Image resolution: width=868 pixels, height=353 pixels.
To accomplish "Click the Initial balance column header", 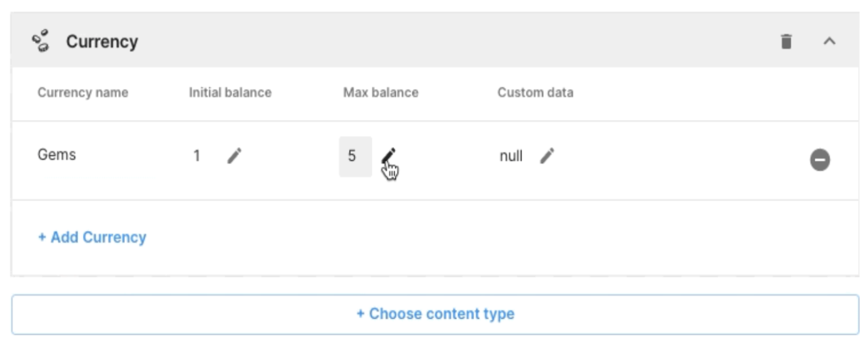I will (x=230, y=93).
